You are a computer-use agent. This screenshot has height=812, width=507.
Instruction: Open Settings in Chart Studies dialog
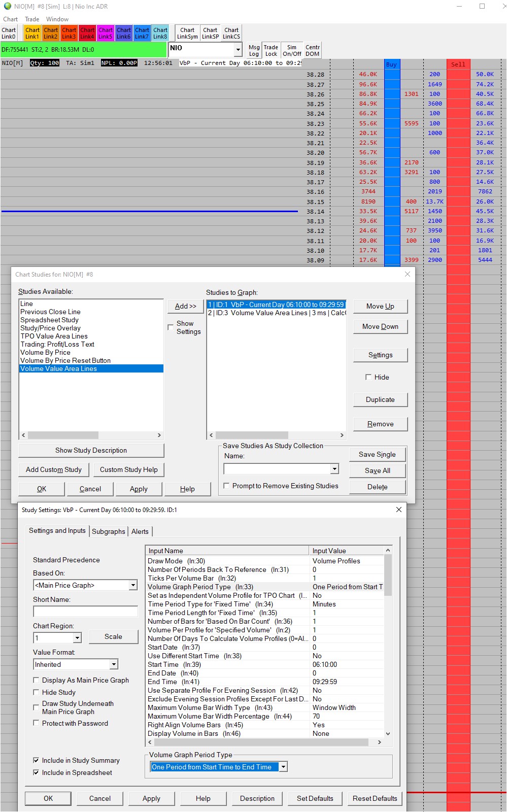tap(380, 355)
